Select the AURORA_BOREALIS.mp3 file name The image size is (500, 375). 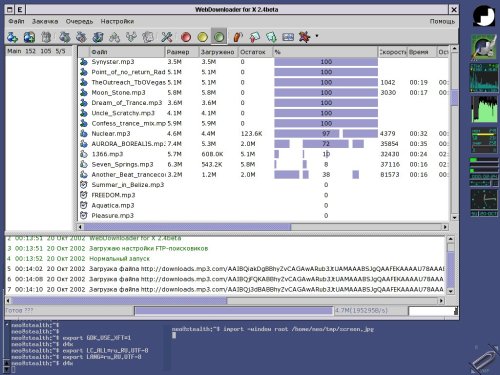point(128,144)
